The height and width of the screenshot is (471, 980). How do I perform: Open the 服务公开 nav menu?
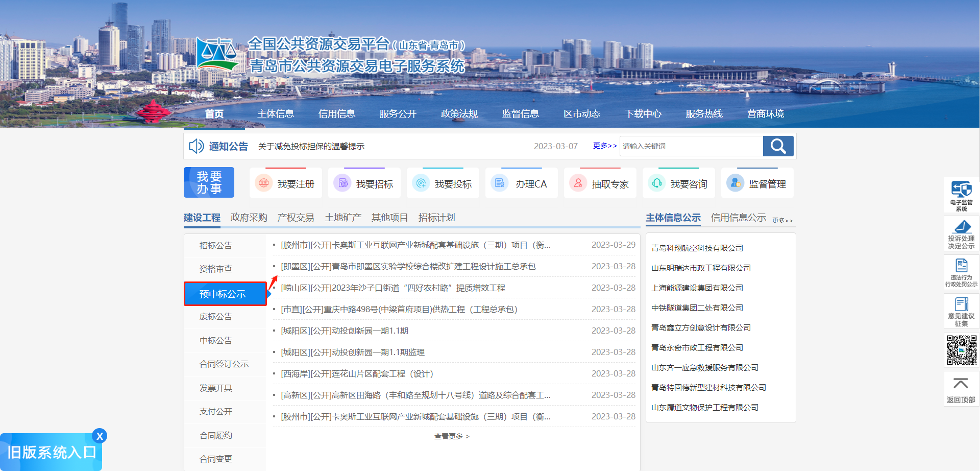(398, 114)
